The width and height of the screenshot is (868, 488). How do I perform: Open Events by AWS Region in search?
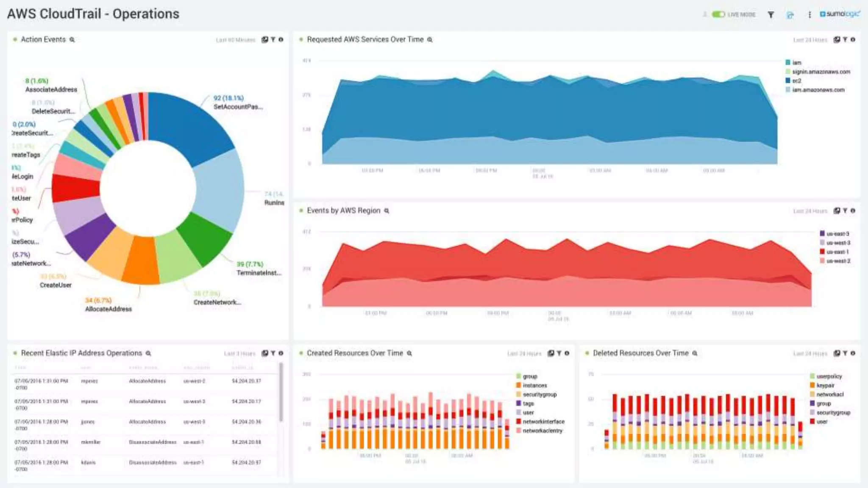click(x=387, y=211)
